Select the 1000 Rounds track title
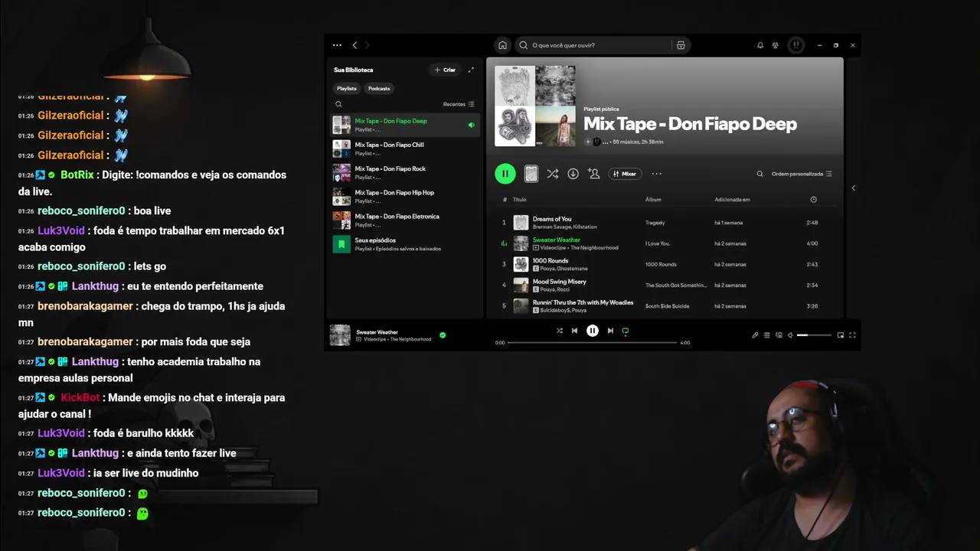Screen dimensions: 980x551 coord(550,261)
